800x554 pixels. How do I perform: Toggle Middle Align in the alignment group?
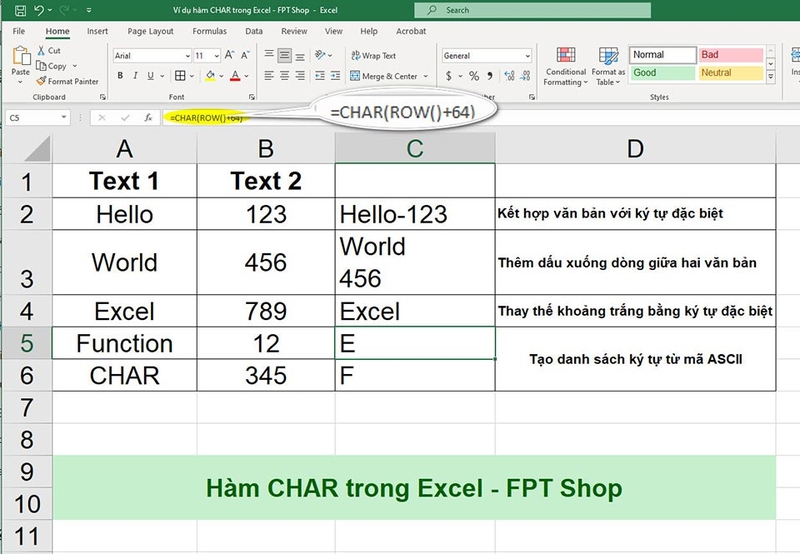click(x=285, y=55)
